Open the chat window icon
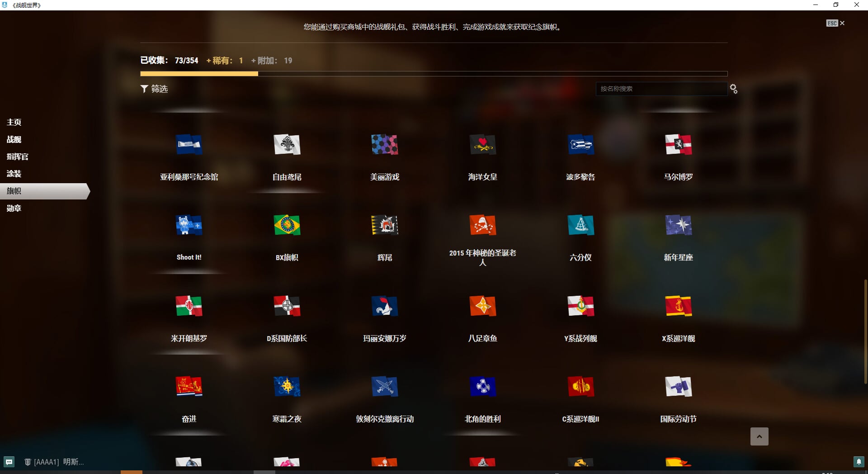This screenshot has width=868, height=474. [9, 462]
